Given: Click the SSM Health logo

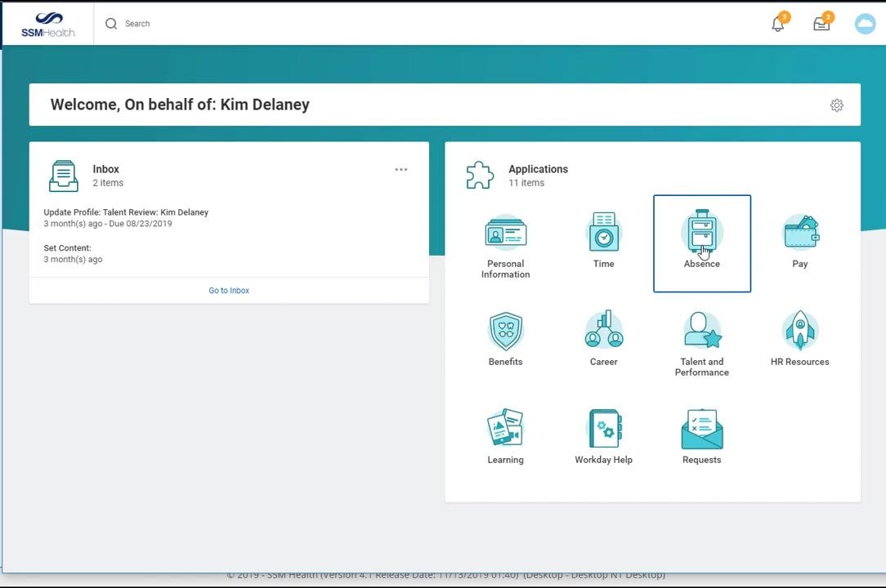Looking at the screenshot, I should [48, 24].
